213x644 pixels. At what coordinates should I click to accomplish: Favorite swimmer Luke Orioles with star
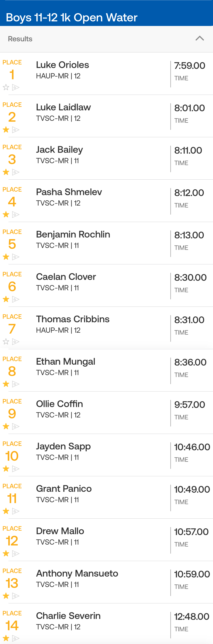coord(6,87)
